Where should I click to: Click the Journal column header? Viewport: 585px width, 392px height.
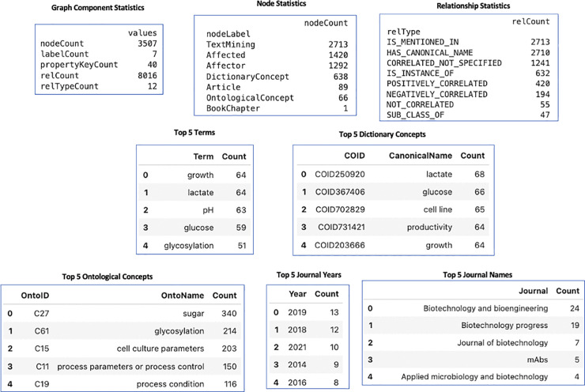[533, 291]
